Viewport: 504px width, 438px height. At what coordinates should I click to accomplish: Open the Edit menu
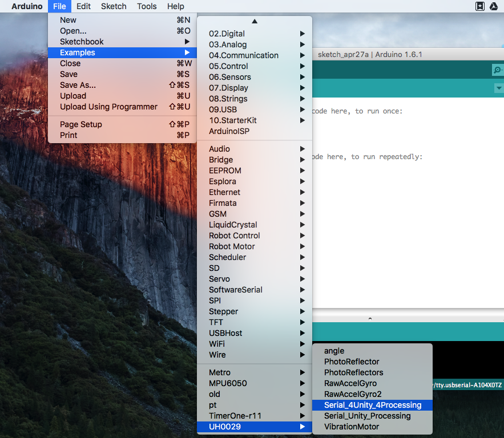click(83, 6)
